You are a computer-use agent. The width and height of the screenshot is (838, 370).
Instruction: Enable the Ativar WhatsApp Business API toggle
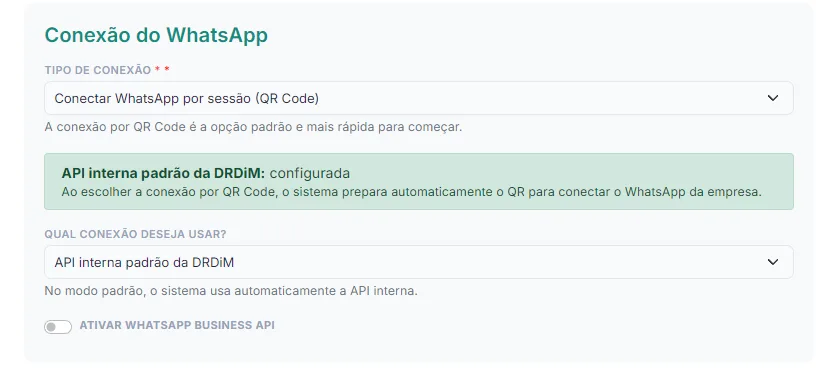[58, 327]
